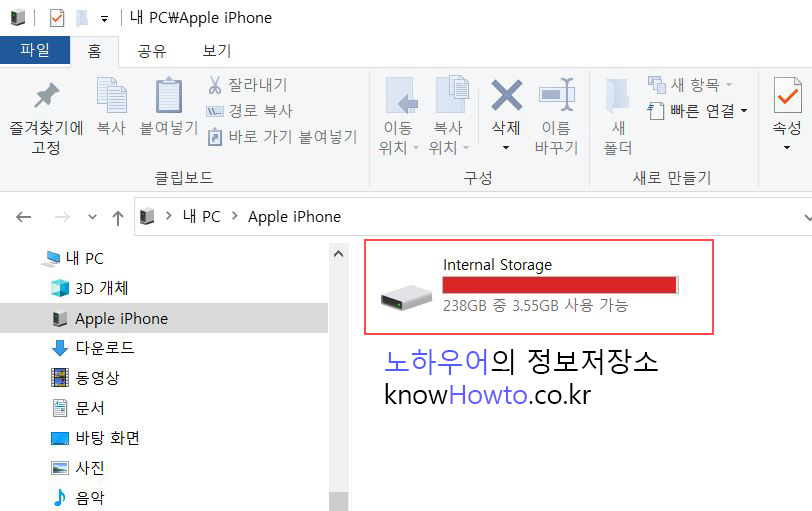Expand the breadcrumb chevron after 내 PC
The height and width of the screenshot is (511, 812).
point(235,216)
